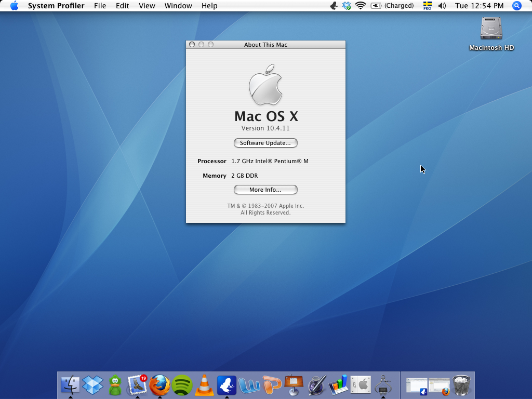
Task: Restore minimized Firefox window thumbnail
Action: (439, 386)
